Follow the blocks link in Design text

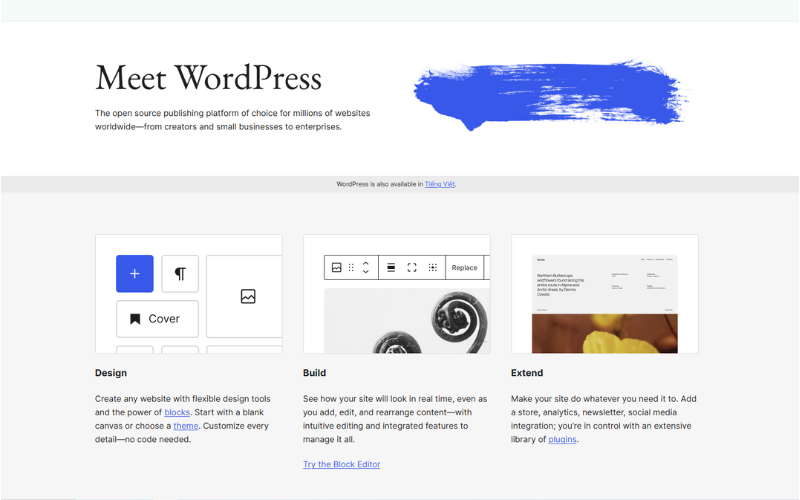coord(177,412)
